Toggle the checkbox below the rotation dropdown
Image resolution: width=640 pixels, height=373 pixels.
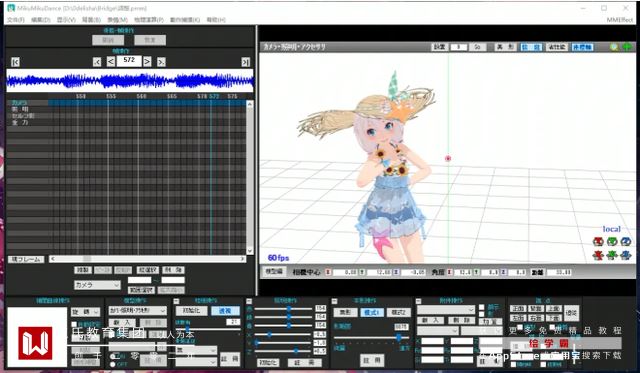[x=74, y=324]
